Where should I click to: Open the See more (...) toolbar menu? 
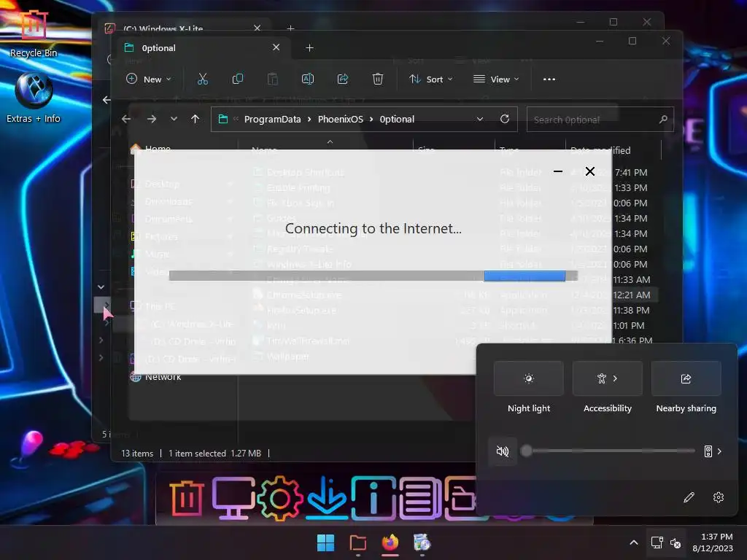549,79
